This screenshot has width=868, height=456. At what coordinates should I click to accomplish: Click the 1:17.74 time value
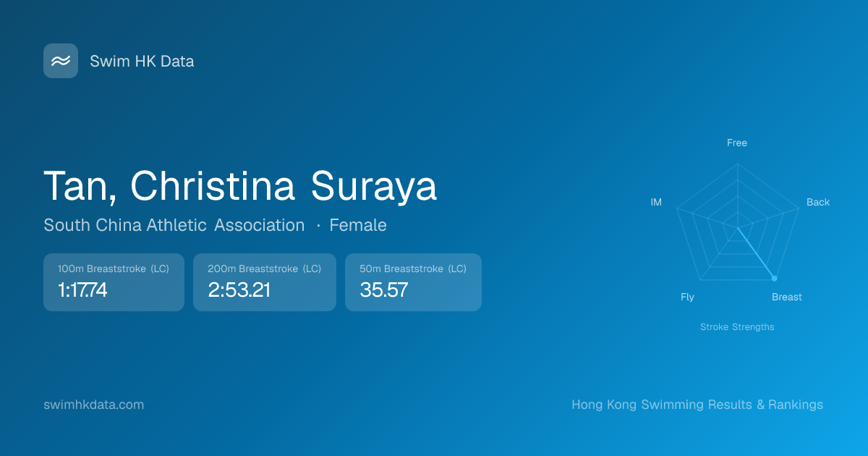[82, 290]
